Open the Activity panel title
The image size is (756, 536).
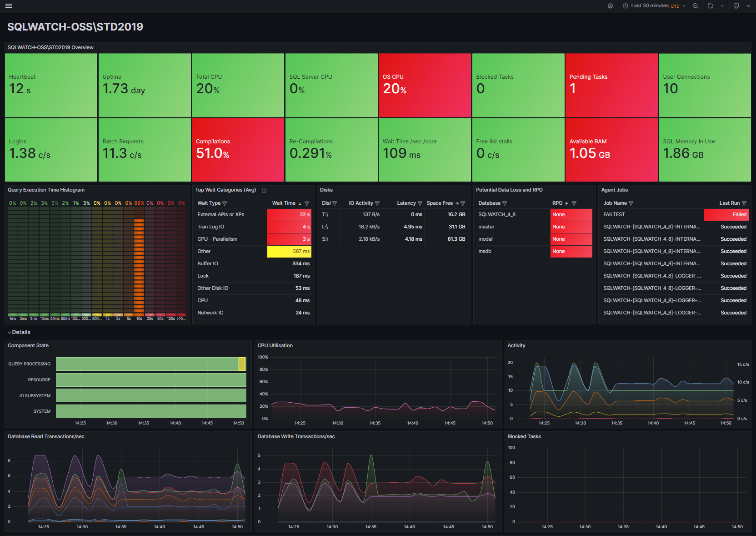pyautogui.click(x=516, y=346)
